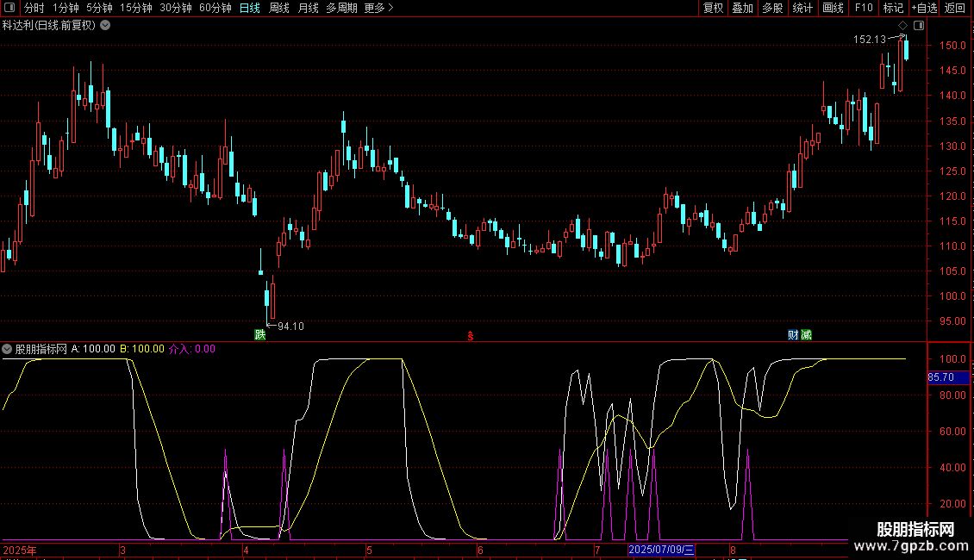Viewport: 974px width, 560px height.
Task: Switch to 分时 intraday view
Action: (x=34, y=8)
